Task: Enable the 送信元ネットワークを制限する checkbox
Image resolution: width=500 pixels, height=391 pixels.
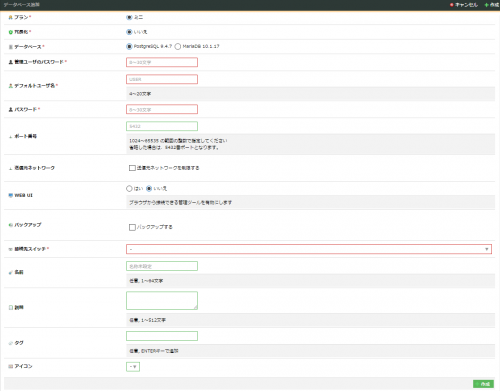Action: [132, 168]
